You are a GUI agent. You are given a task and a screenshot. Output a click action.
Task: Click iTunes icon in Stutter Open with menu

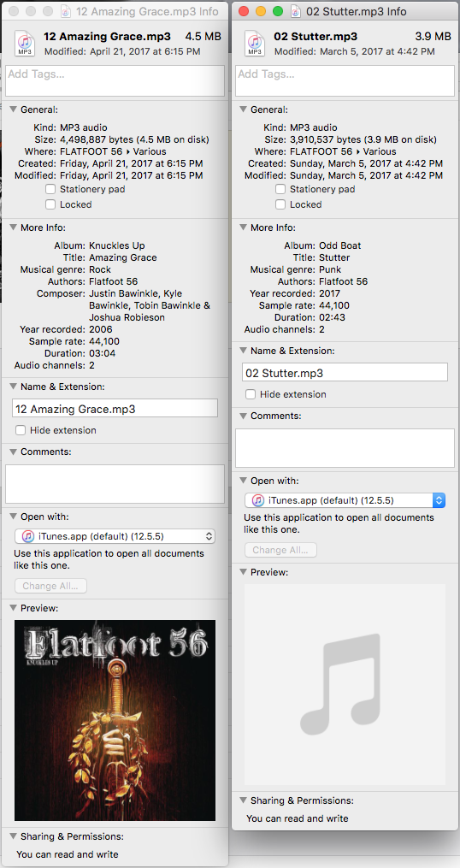pos(258,500)
